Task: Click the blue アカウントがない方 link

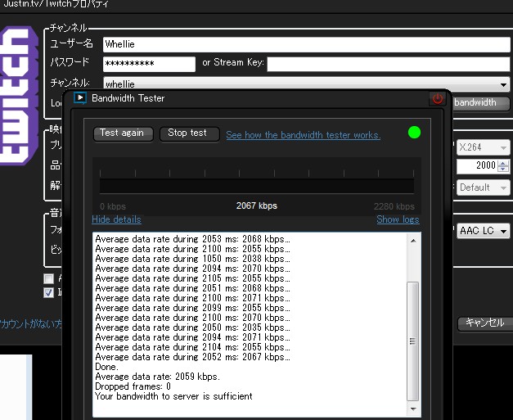Action: click(31, 324)
